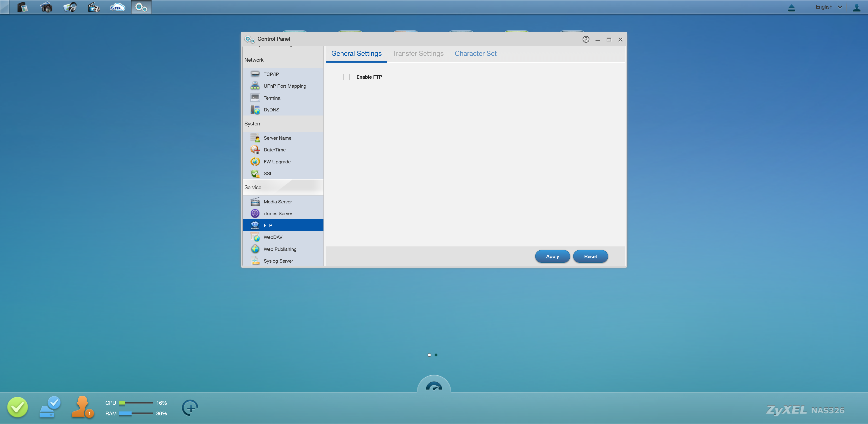Switch to the Character Set tab
The height and width of the screenshot is (424, 868).
[475, 54]
